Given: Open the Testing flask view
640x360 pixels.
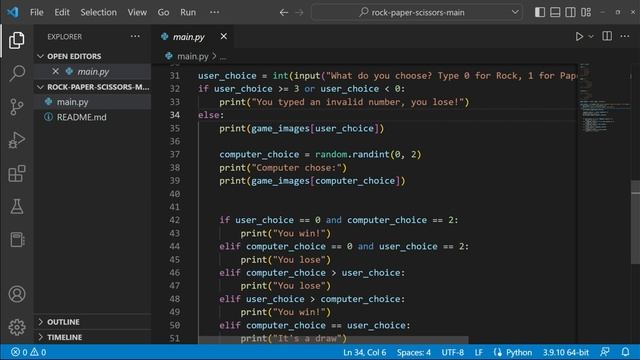Looking at the screenshot, I should click(x=17, y=207).
